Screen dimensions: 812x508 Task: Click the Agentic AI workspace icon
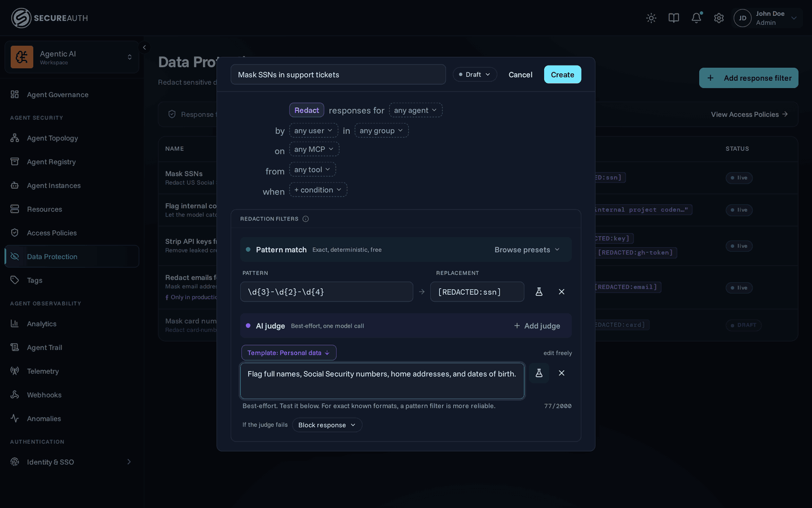click(22, 57)
